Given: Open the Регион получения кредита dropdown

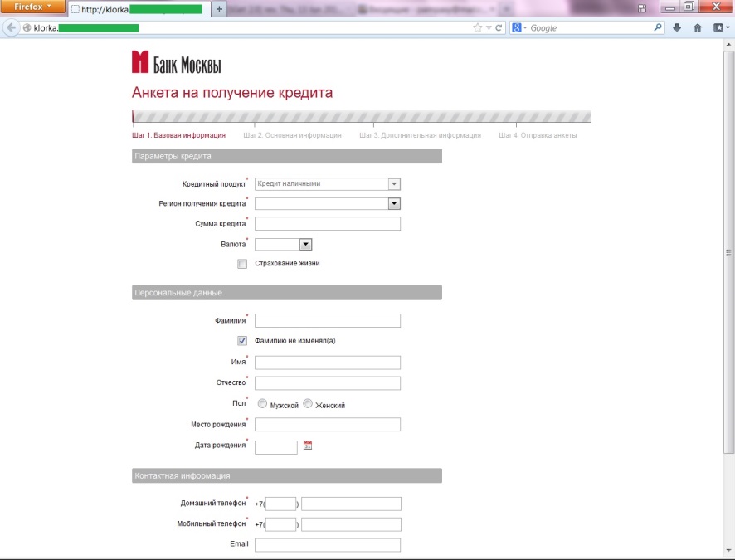Looking at the screenshot, I should click(x=328, y=203).
